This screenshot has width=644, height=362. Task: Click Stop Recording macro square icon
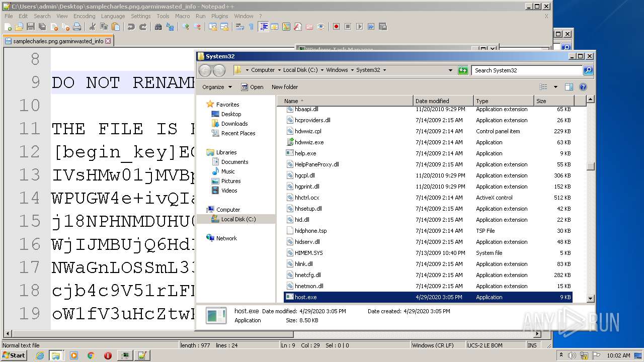click(348, 27)
